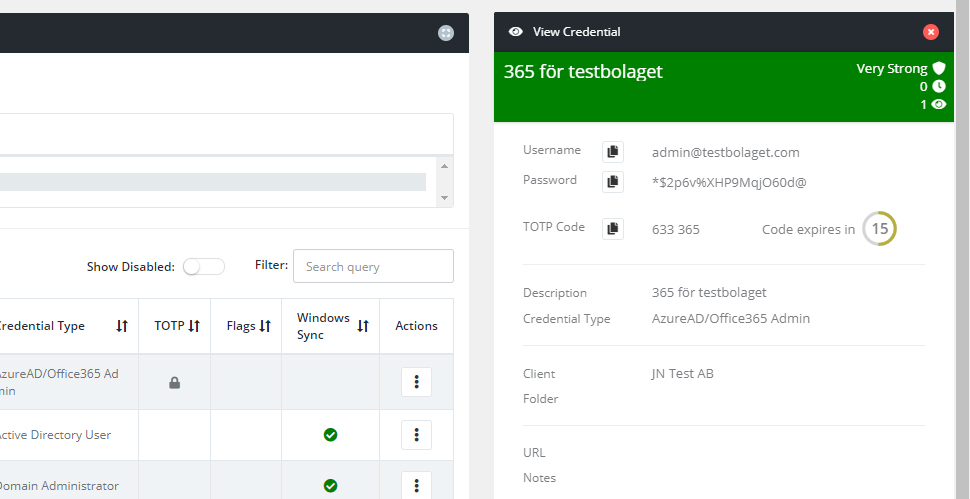Select the displayed password value
970x499 pixels.
coord(729,182)
